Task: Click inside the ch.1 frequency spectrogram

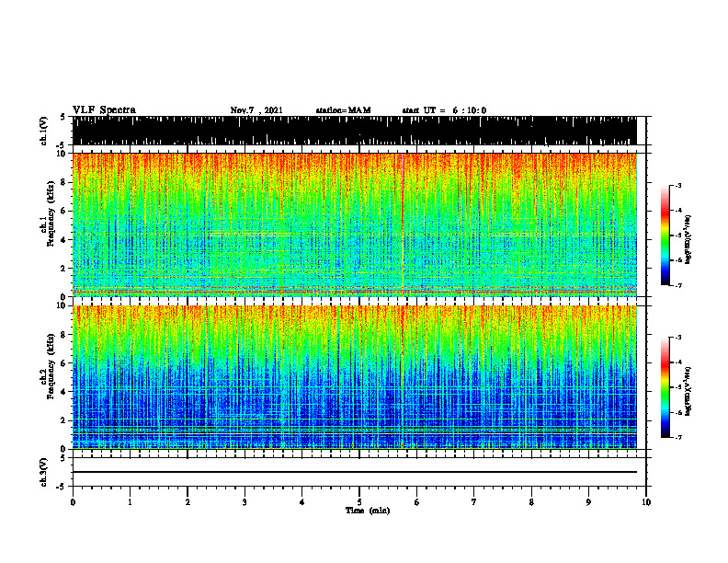Action: [355, 224]
